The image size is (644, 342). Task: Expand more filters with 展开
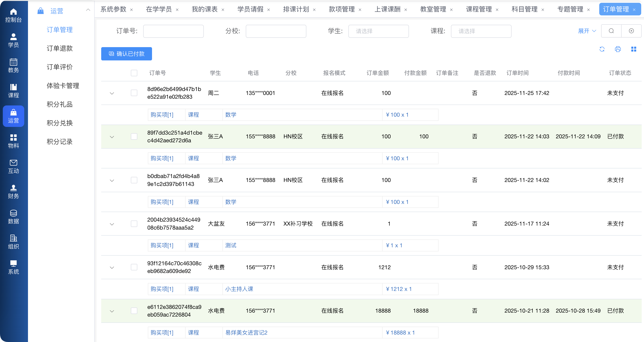pos(586,31)
